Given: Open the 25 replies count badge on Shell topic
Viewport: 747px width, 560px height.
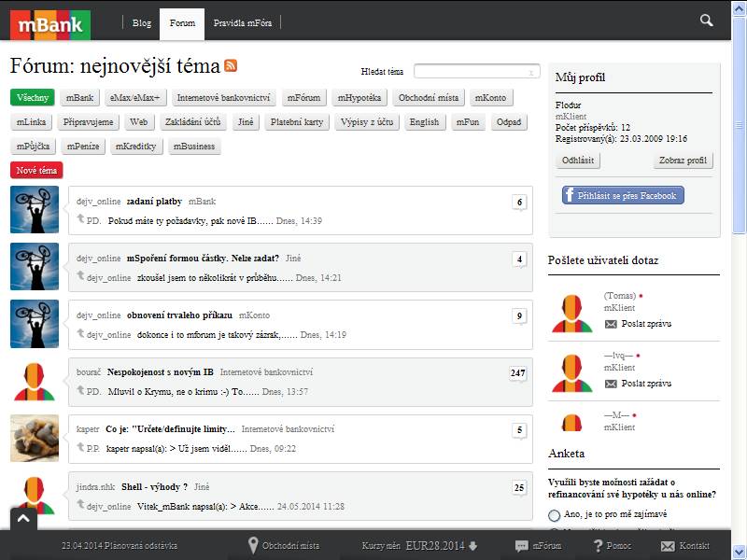Looking at the screenshot, I should (519, 488).
